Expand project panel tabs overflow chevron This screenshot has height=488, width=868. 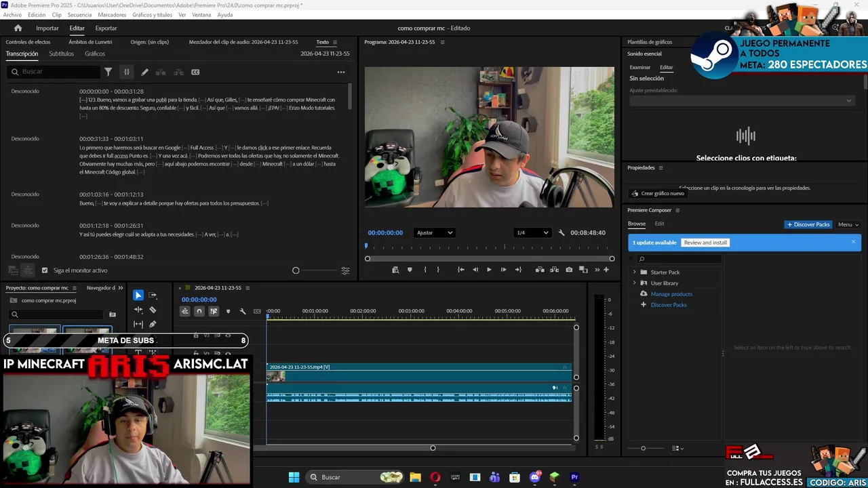coord(121,288)
